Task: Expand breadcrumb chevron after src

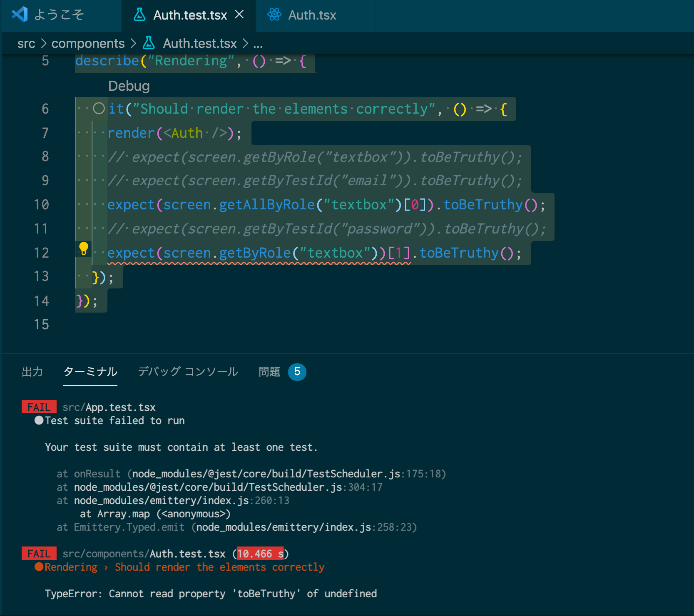Action: coord(43,43)
